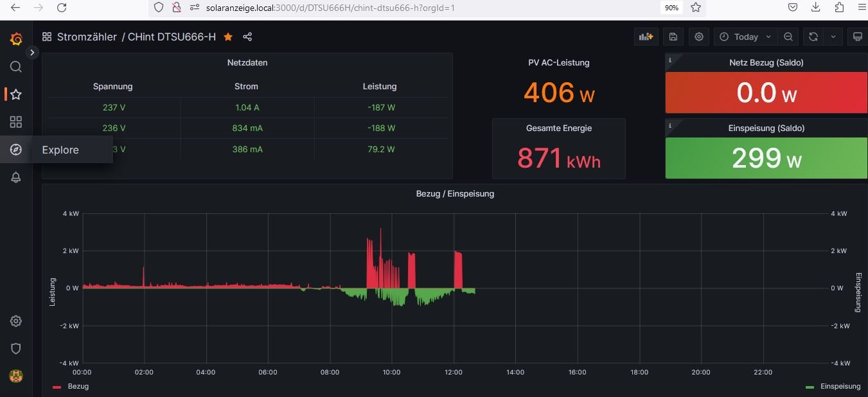868x397 pixels.
Task: Open the Today time range picker
Action: point(745,37)
